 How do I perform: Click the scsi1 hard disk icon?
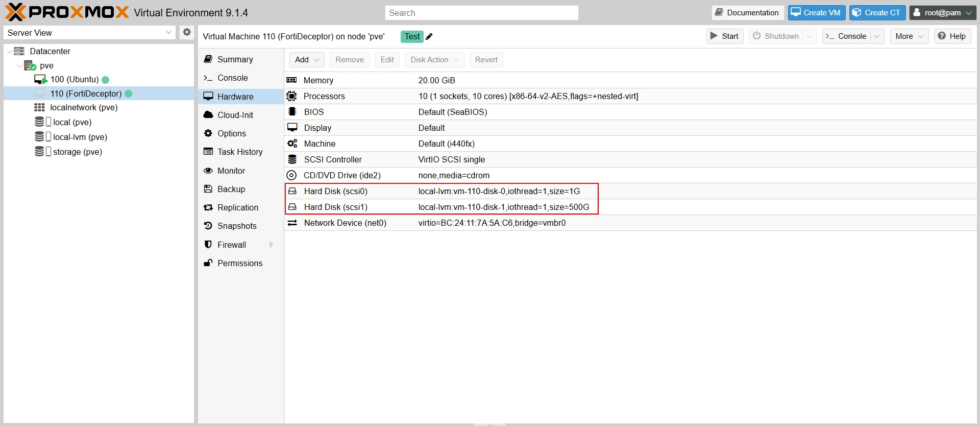click(x=292, y=207)
